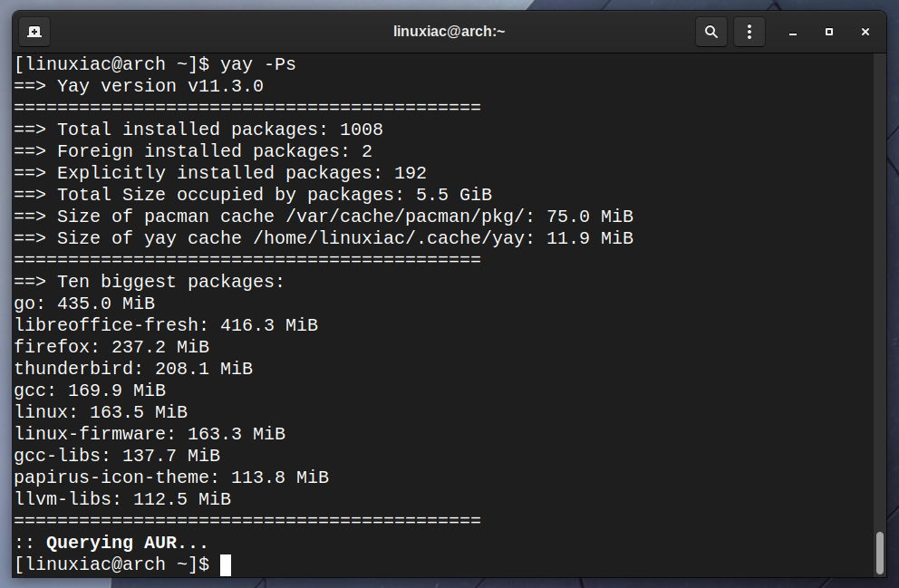This screenshot has height=588, width=899.
Task: Click the firefox package size line
Action: pos(111,347)
